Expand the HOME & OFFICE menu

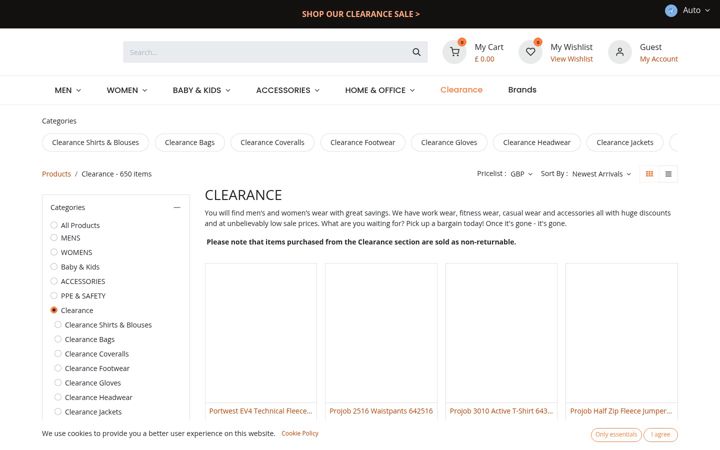pyautogui.click(x=380, y=90)
